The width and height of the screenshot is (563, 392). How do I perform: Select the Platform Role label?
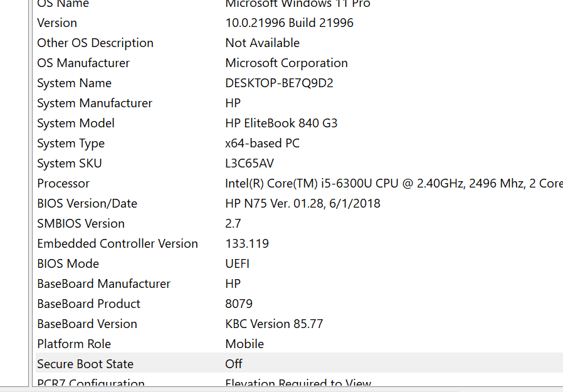74,344
